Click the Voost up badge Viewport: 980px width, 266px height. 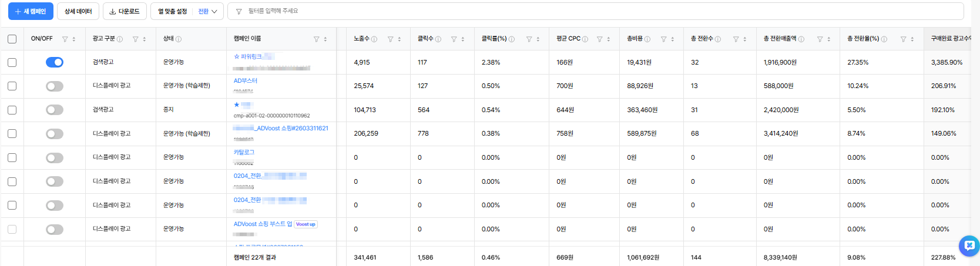point(306,224)
